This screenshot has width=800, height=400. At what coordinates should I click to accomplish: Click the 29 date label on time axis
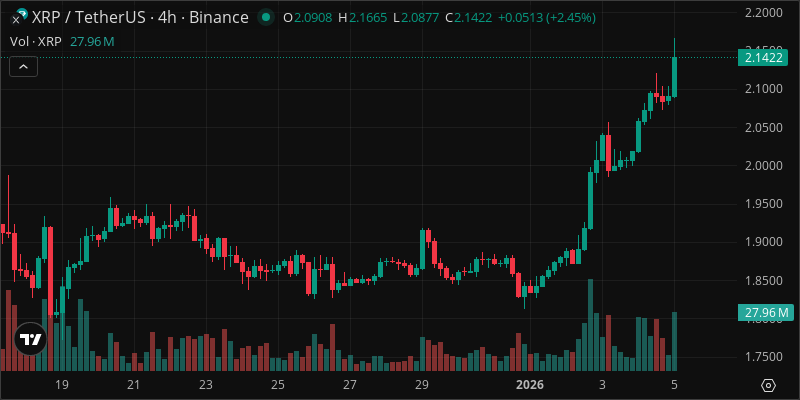coord(422,384)
